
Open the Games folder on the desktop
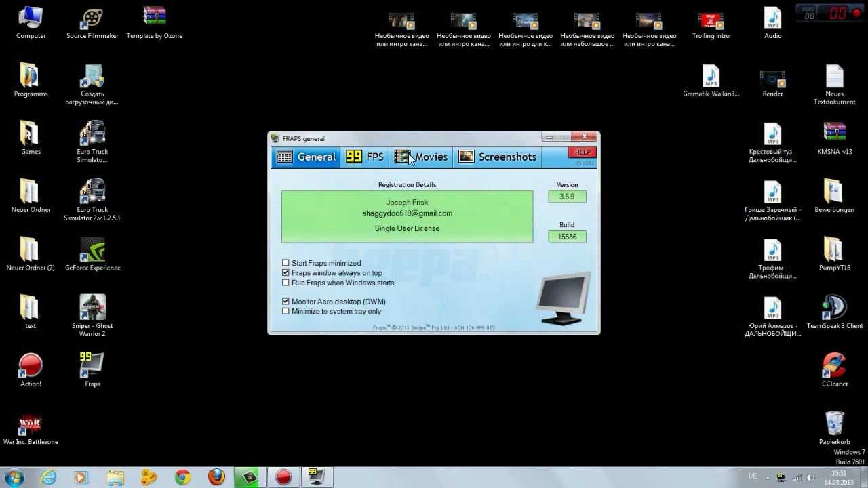tap(31, 139)
